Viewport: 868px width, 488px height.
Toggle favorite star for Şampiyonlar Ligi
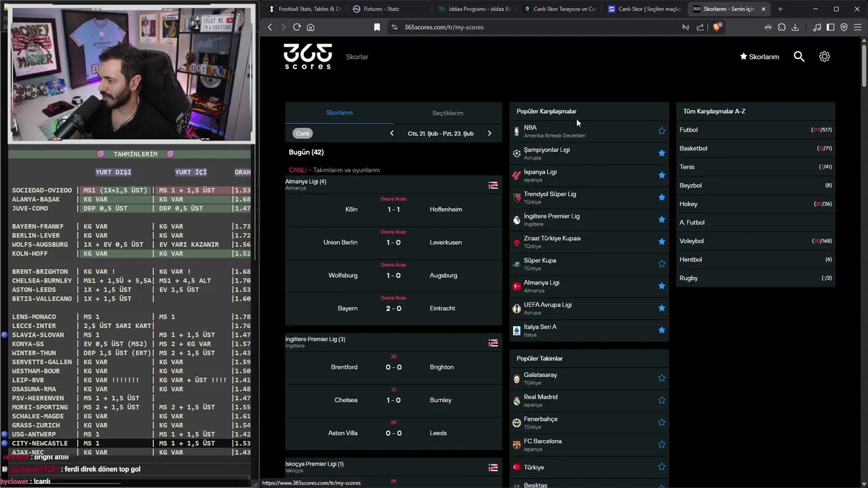pos(662,153)
